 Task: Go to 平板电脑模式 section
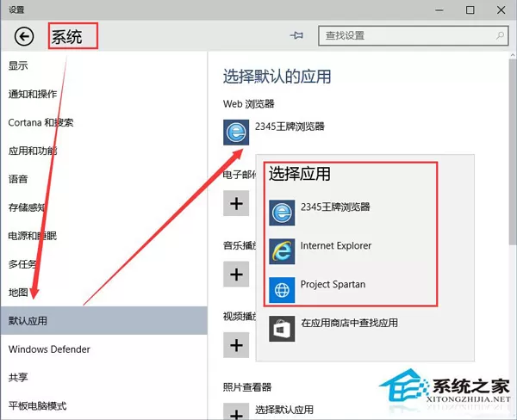coord(37,405)
